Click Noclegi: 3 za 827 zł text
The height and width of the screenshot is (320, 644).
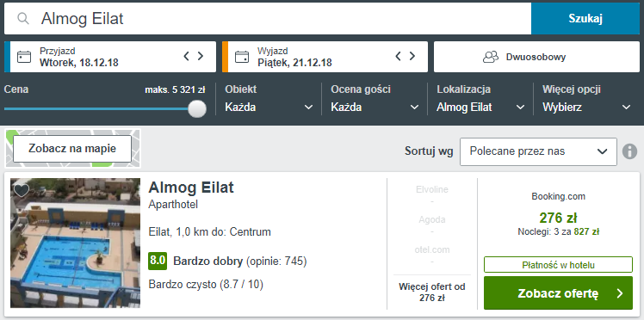tap(558, 231)
